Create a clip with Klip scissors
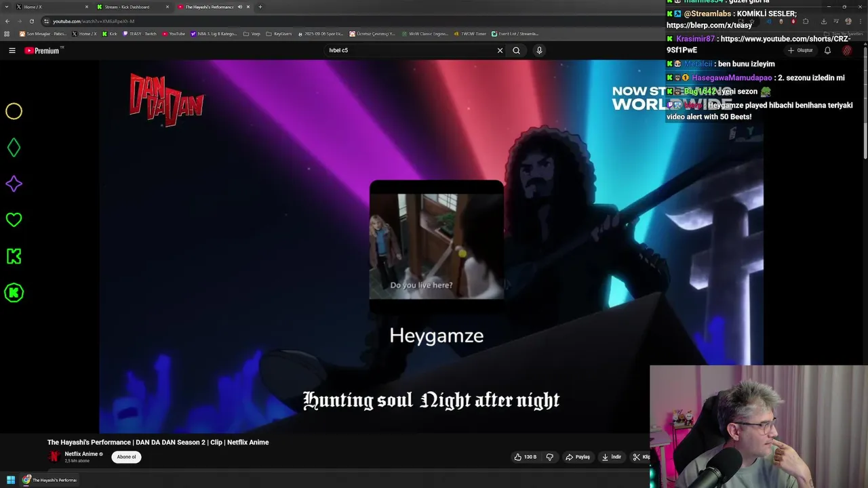868x488 pixels. 641,457
